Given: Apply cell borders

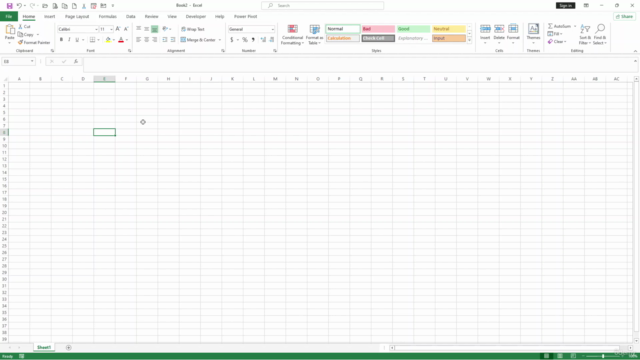Looking at the screenshot, I should coord(93,40).
